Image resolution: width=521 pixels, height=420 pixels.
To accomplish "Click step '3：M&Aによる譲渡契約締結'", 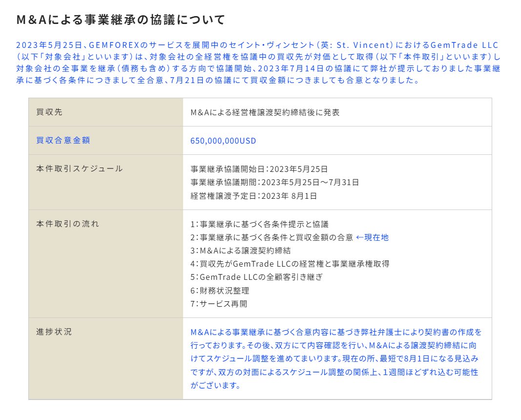I will (241, 251).
